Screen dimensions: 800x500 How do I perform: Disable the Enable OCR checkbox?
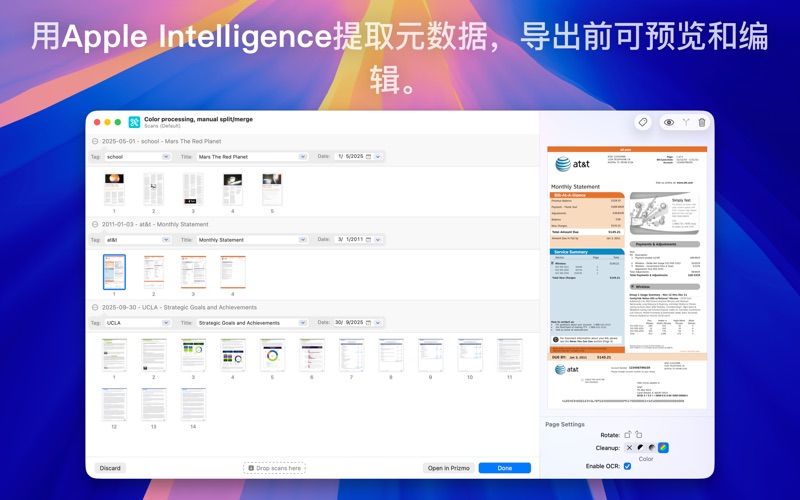click(627, 466)
